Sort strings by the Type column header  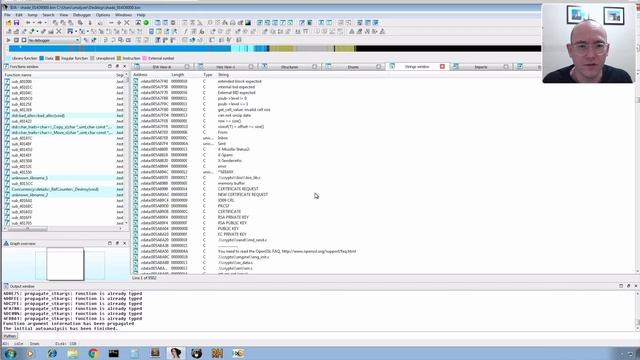pos(208,75)
